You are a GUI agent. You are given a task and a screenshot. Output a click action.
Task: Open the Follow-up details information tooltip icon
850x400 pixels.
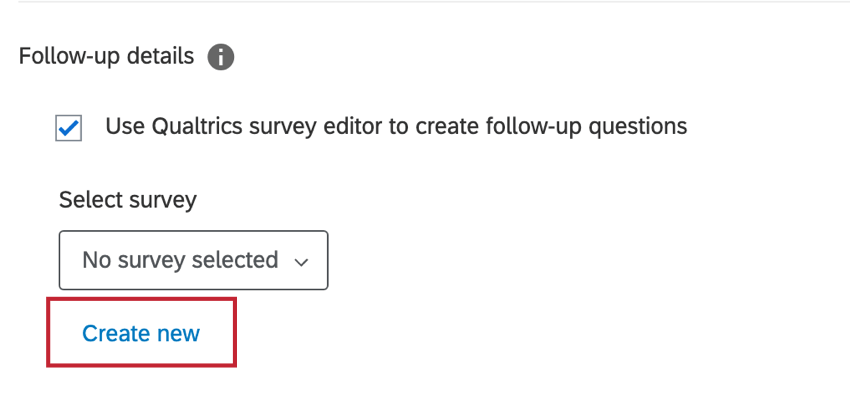tap(221, 57)
